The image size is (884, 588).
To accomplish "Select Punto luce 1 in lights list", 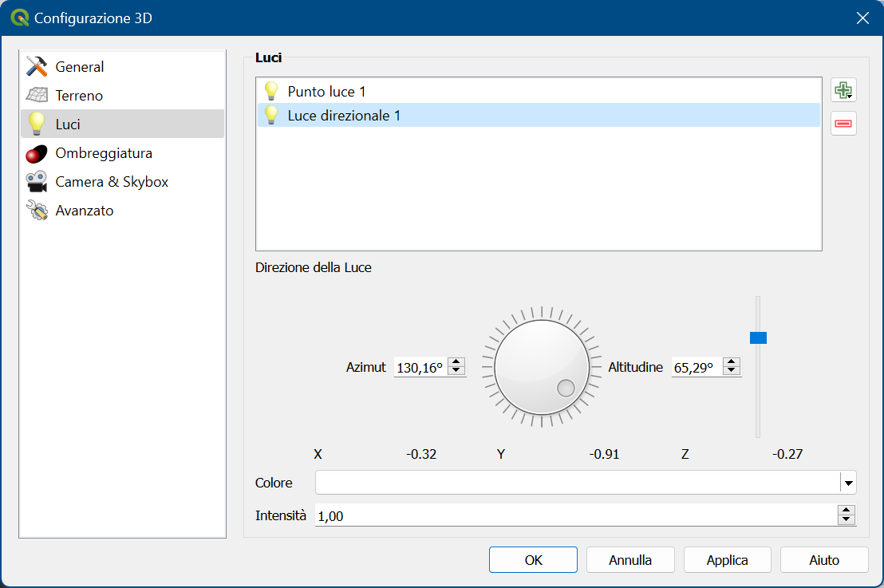I will pyautogui.click(x=539, y=91).
